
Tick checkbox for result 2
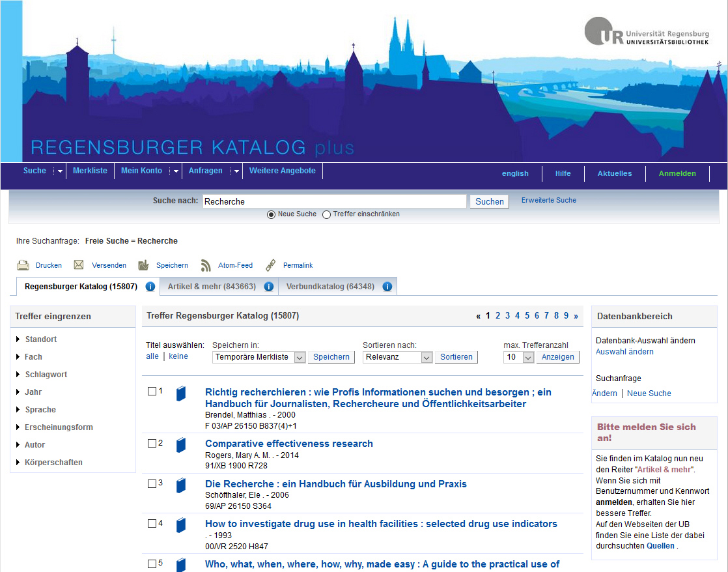(152, 443)
